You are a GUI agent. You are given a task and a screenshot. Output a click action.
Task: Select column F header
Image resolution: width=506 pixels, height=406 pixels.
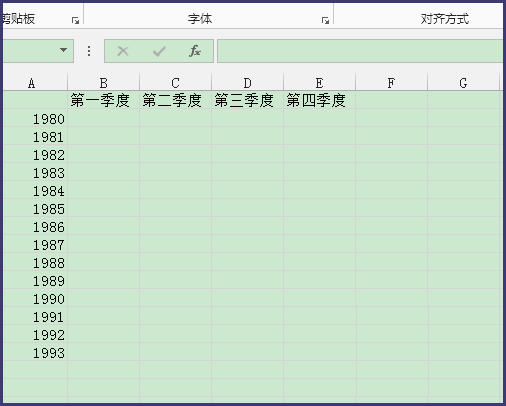(x=391, y=83)
